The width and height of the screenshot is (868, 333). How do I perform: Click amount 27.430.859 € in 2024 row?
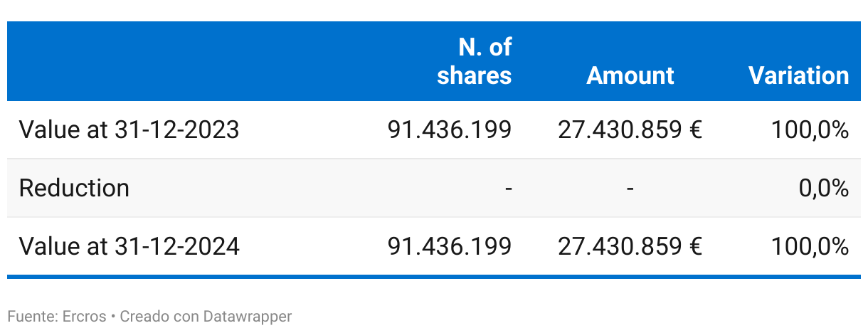(x=630, y=246)
